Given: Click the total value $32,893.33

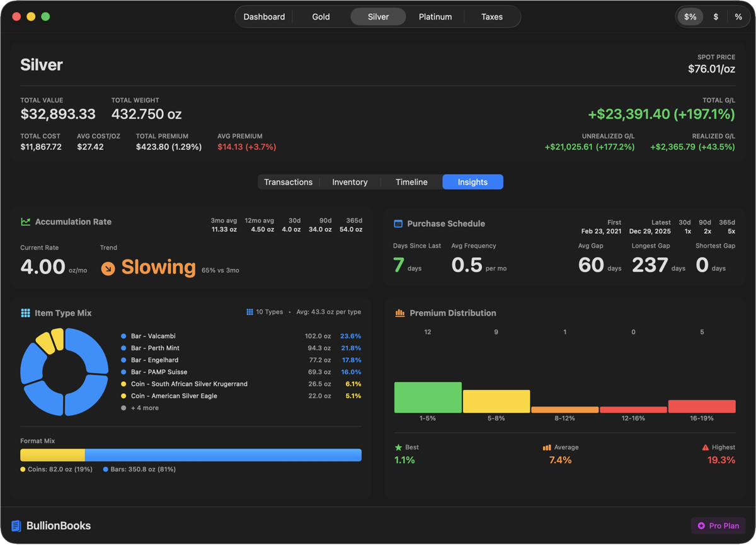Looking at the screenshot, I should (58, 114).
